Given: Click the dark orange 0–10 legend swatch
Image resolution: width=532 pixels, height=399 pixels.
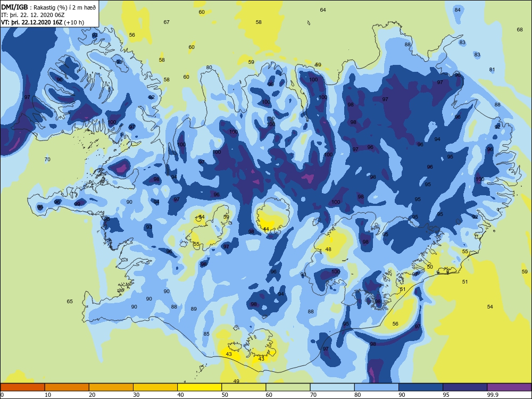Looking at the screenshot, I should [x=23, y=387].
